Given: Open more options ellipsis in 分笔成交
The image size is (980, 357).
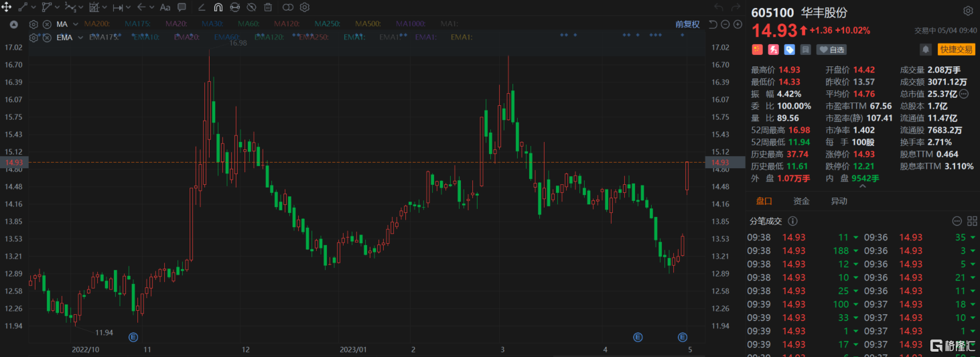Looking at the screenshot, I should 956,221.
